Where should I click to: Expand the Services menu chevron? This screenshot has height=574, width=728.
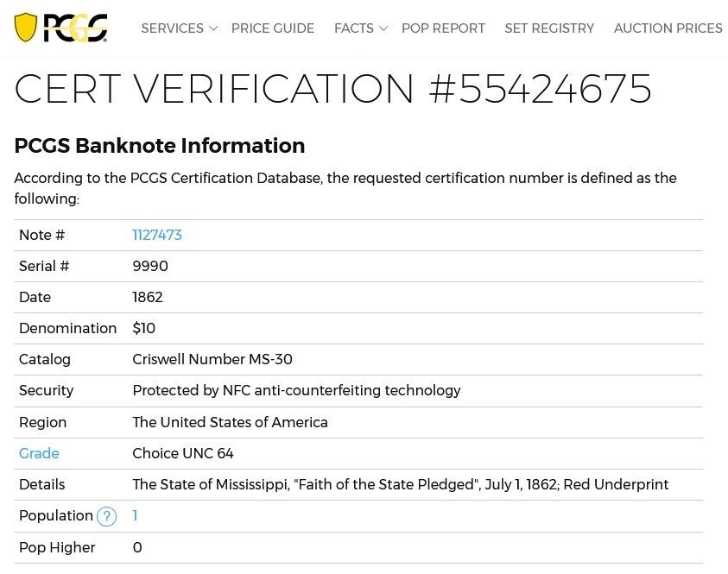[213, 28]
